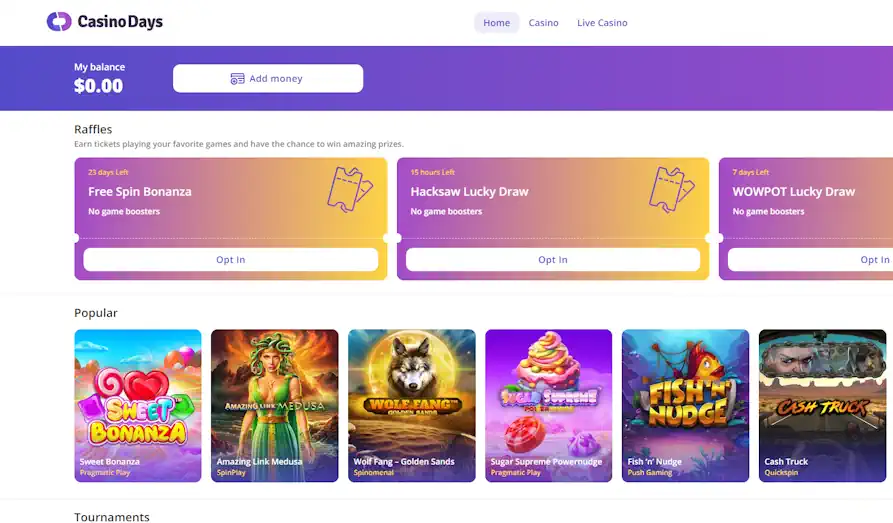893x523 pixels.
Task: Open Sweet Bonanza game thumbnail
Action: click(x=138, y=406)
